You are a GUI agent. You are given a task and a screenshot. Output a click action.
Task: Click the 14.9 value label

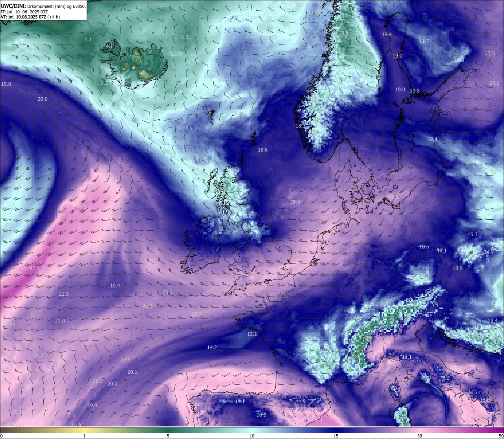tap(489, 252)
